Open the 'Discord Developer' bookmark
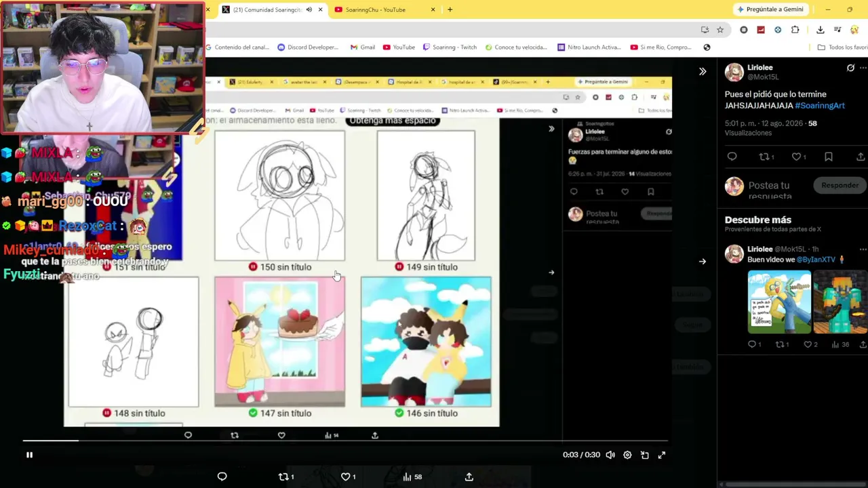Image resolution: width=868 pixels, height=488 pixels. 308,47
